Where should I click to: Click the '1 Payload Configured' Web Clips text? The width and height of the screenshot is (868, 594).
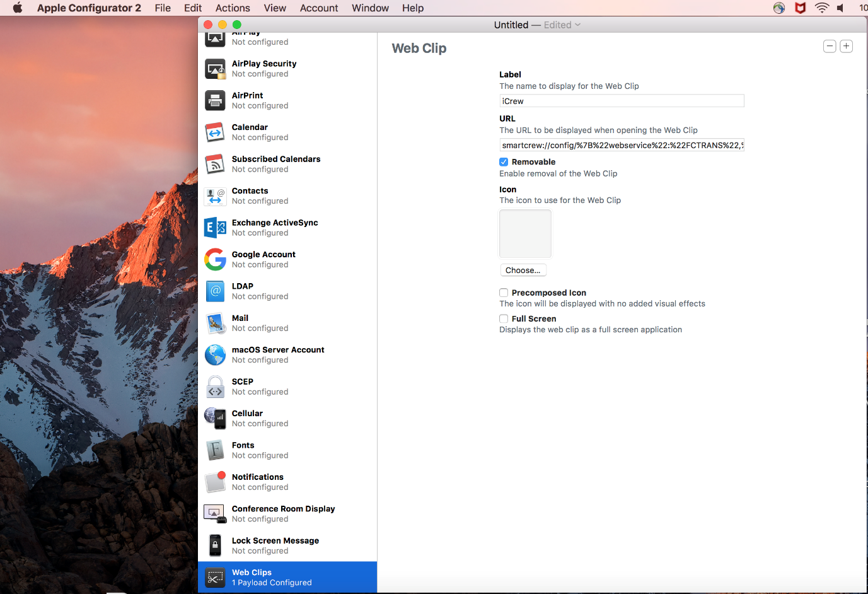point(272,583)
